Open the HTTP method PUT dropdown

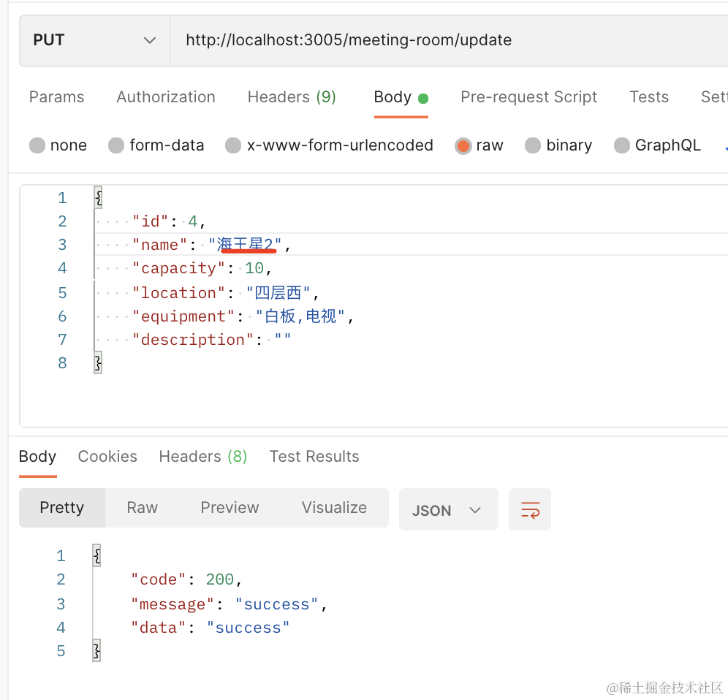[x=94, y=40]
